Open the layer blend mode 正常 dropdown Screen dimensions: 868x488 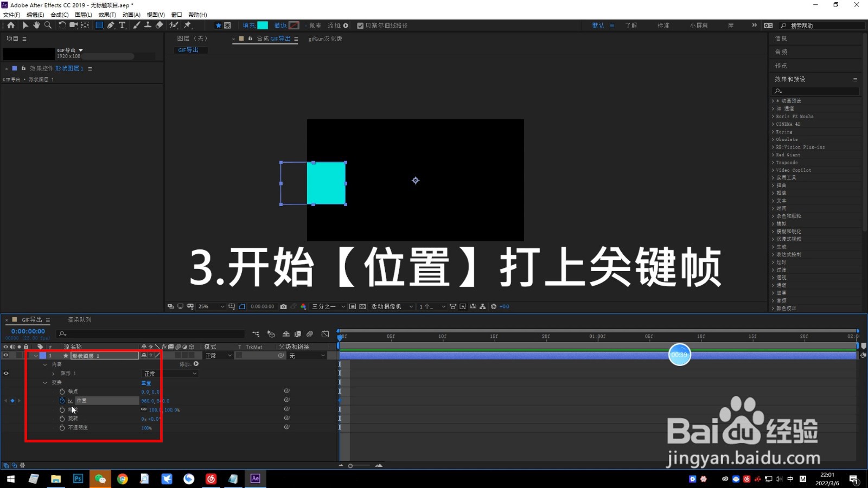pyautogui.click(x=218, y=356)
